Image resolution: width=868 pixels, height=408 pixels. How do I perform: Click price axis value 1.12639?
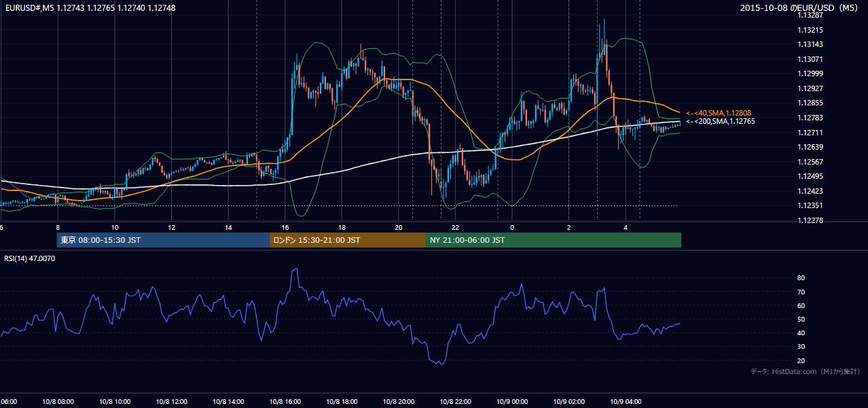(x=810, y=147)
